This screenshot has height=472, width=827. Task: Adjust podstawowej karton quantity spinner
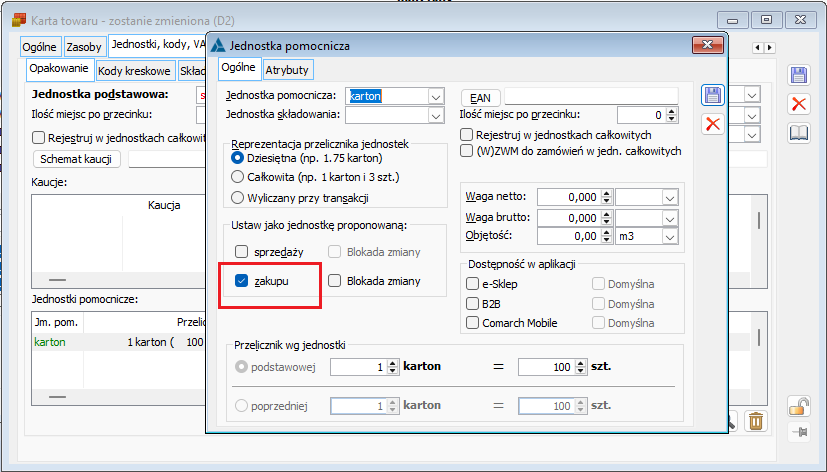coord(392,367)
